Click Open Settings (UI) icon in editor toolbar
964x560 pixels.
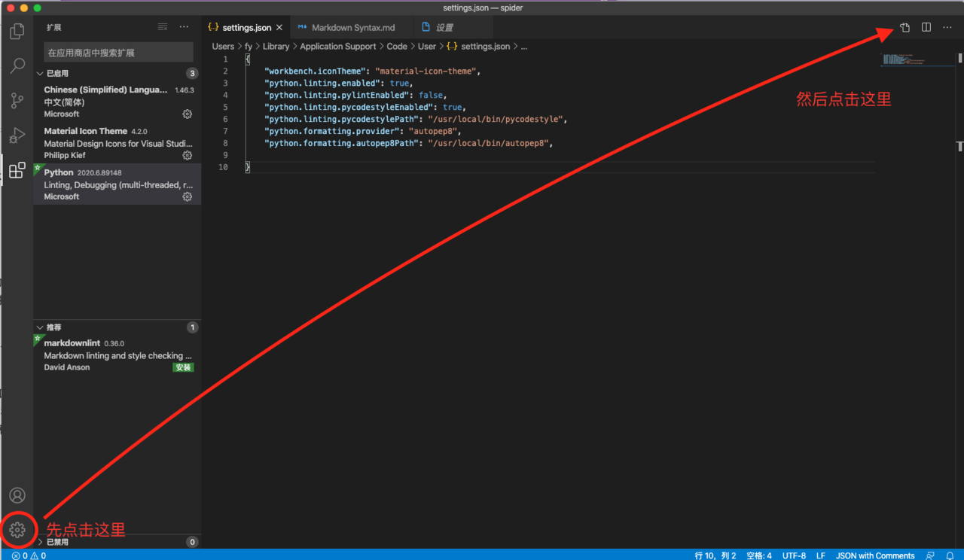(x=905, y=28)
